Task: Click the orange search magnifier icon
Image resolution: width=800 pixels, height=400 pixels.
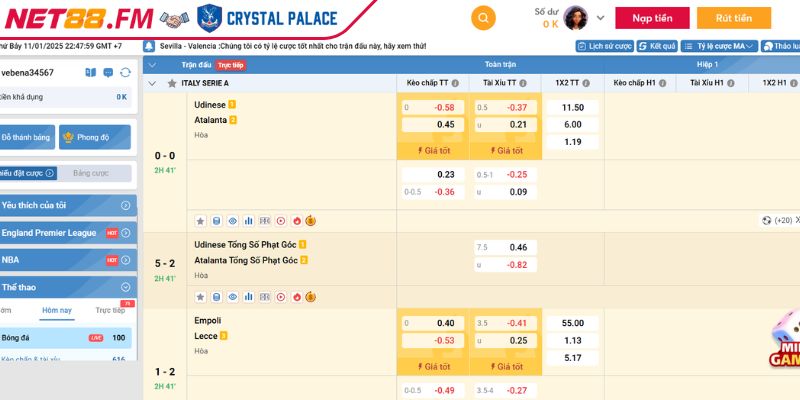Action: tap(483, 18)
